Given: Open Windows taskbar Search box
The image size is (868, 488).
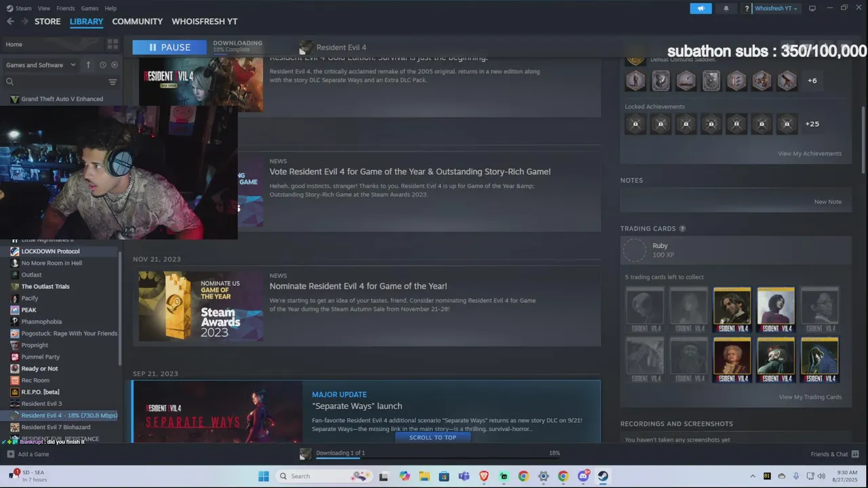Looking at the screenshot, I should pos(323,476).
